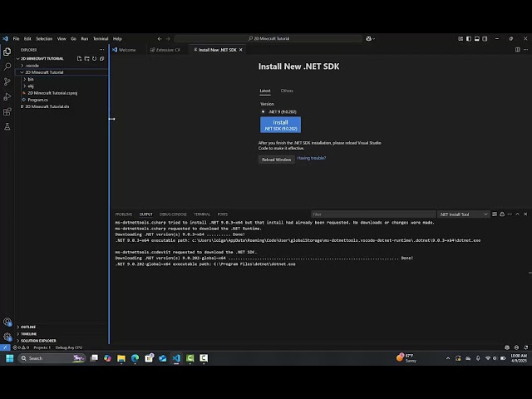532x399 pixels.
Task: Collapse all folders in Explorer
Action: tap(101, 59)
